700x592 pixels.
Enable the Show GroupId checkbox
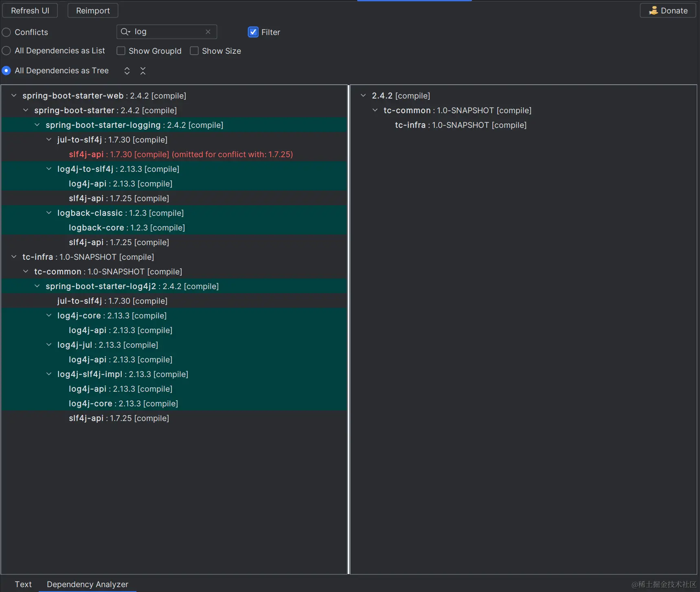121,51
